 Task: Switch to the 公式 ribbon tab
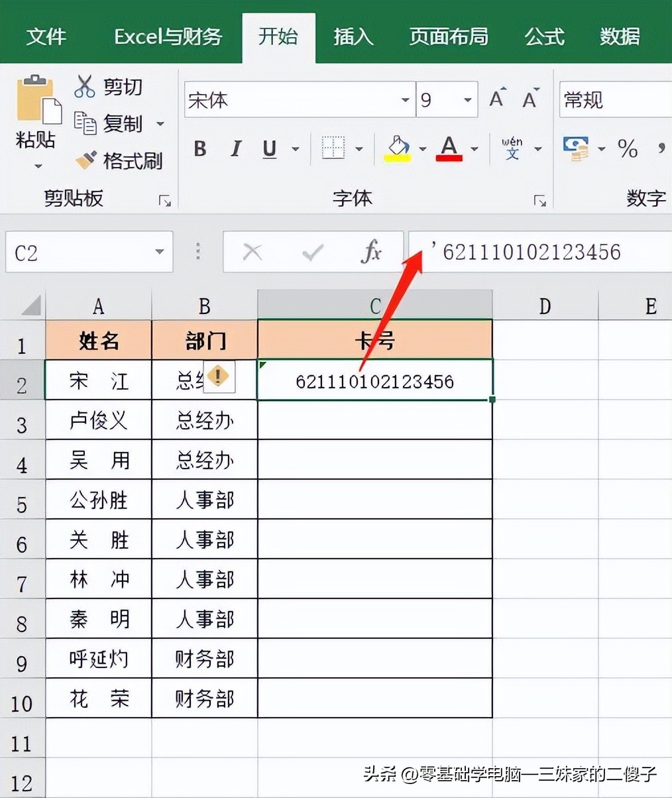click(x=543, y=38)
